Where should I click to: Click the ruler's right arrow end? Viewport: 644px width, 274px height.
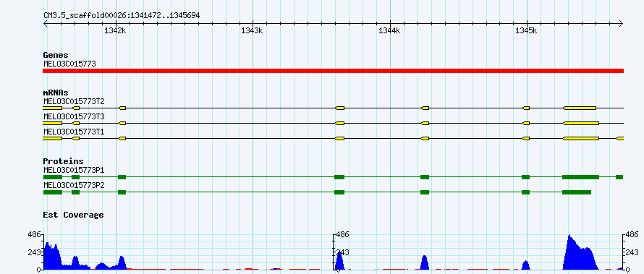622,24
